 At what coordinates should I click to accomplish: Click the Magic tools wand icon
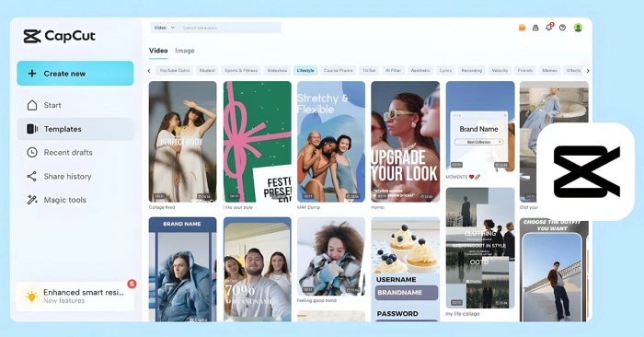click(x=32, y=200)
